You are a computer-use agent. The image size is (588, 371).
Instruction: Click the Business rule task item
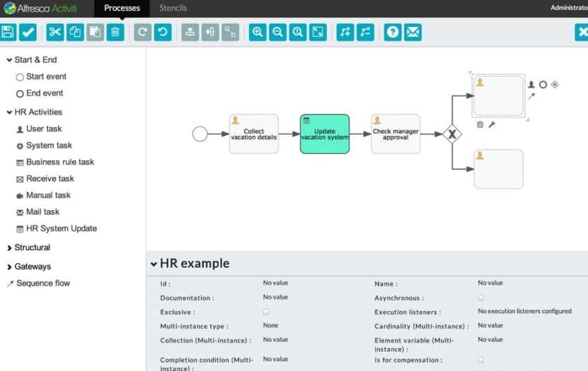[59, 162]
